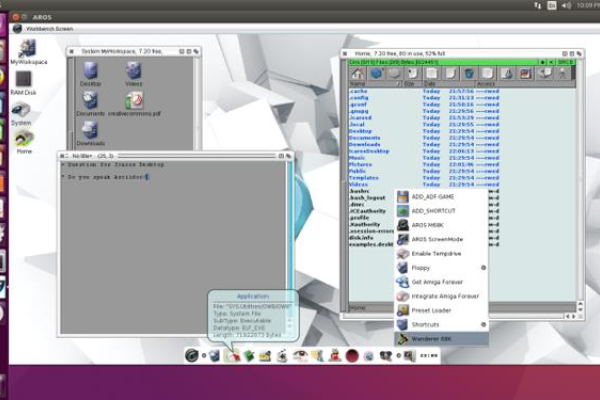Click the blue drawer dock icon

[x=214, y=356]
